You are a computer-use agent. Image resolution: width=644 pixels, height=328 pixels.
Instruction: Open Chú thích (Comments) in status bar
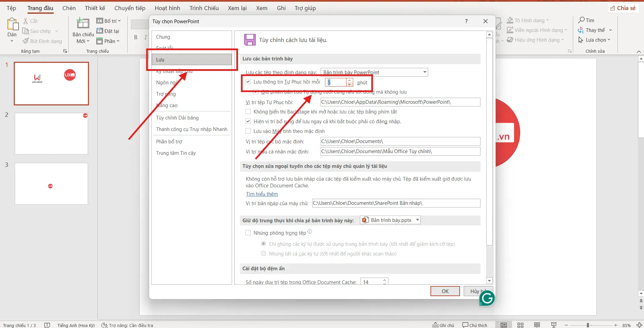pos(475,325)
